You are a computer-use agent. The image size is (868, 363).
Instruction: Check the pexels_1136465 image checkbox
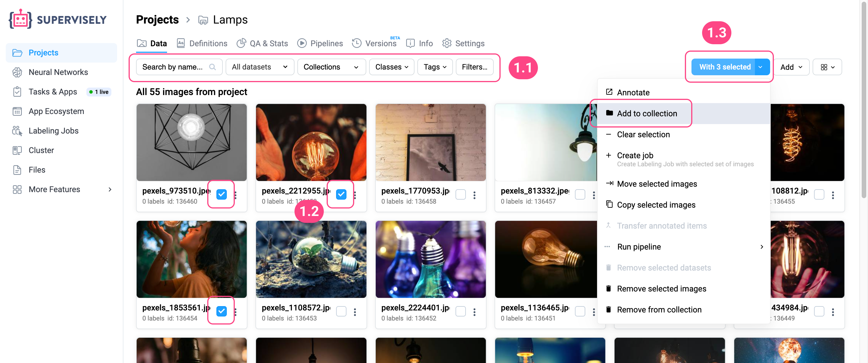click(580, 311)
